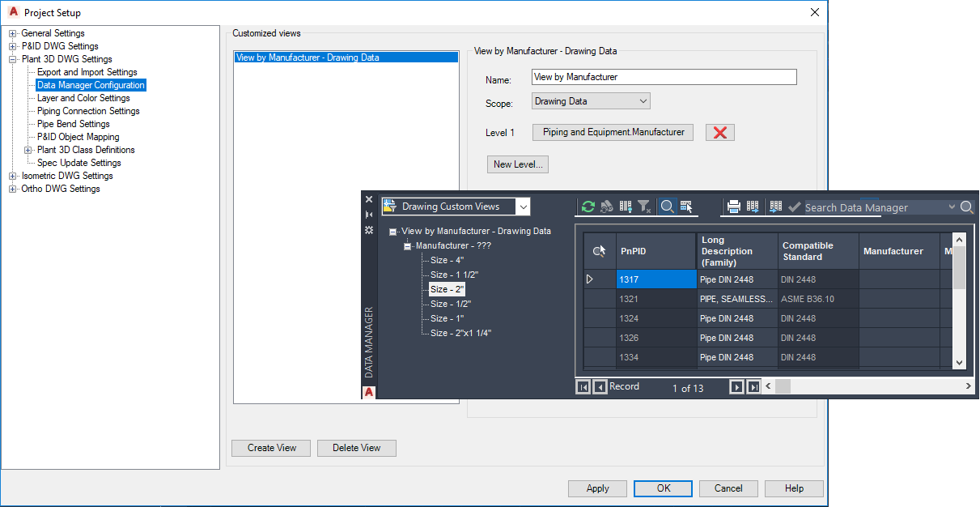Click the Print printer icon

734,207
